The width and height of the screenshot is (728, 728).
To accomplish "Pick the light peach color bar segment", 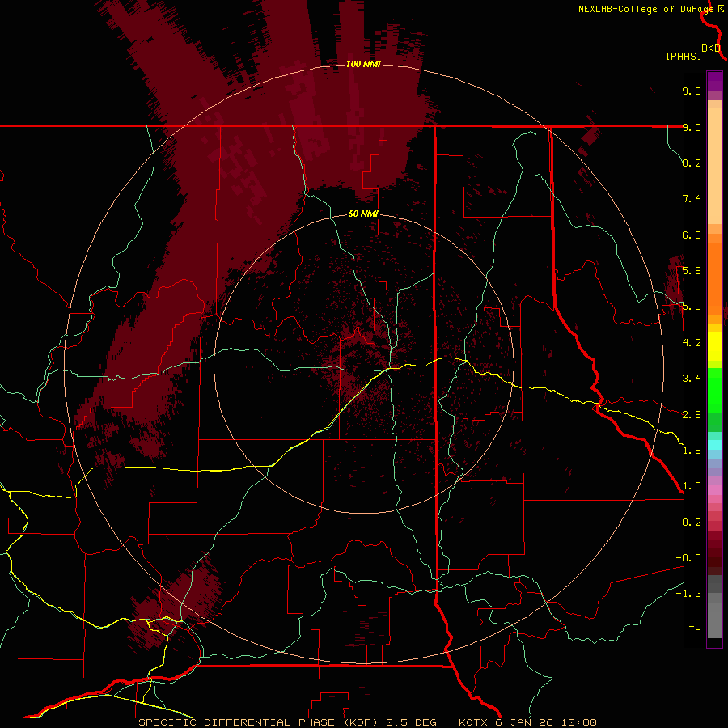I will pyautogui.click(x=714, y=167).
